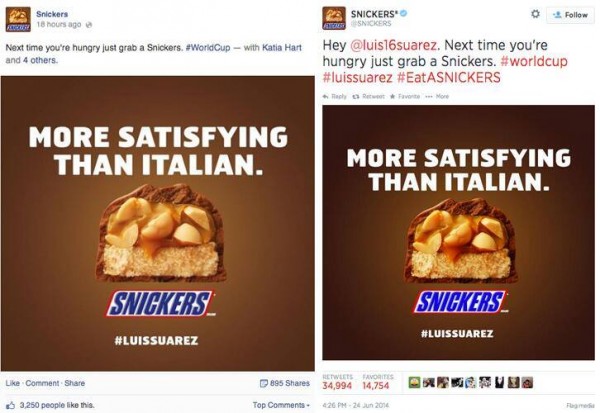Click the Follow button on SNICKERS profile
The width and height of the screenshot is (600, 413).
click(570, 15)
